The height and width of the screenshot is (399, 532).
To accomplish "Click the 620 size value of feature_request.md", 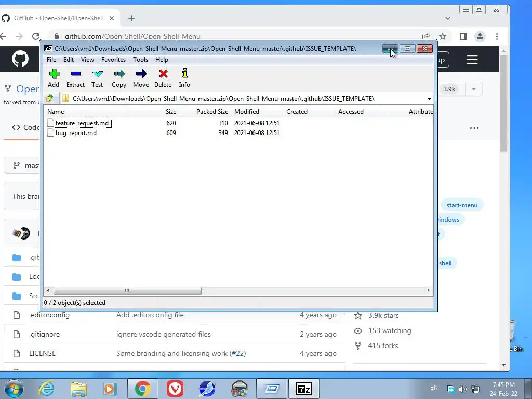I will [x=171, y=123].
